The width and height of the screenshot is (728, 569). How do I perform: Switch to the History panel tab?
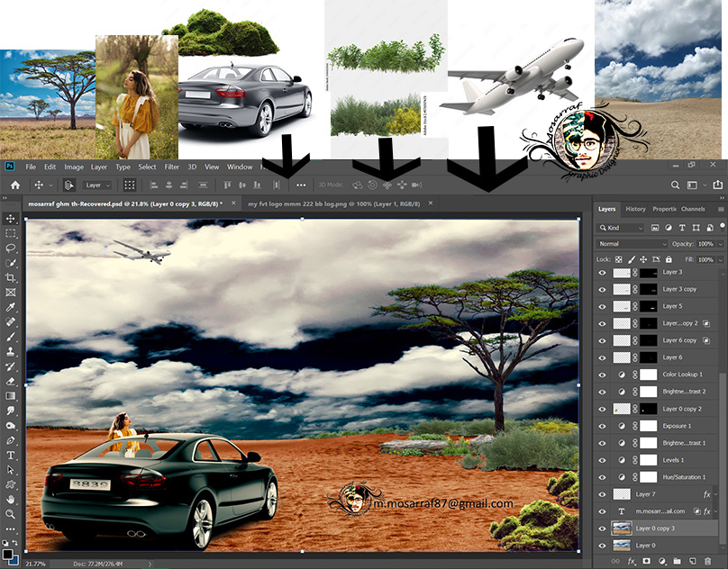[x=635, y=209]
